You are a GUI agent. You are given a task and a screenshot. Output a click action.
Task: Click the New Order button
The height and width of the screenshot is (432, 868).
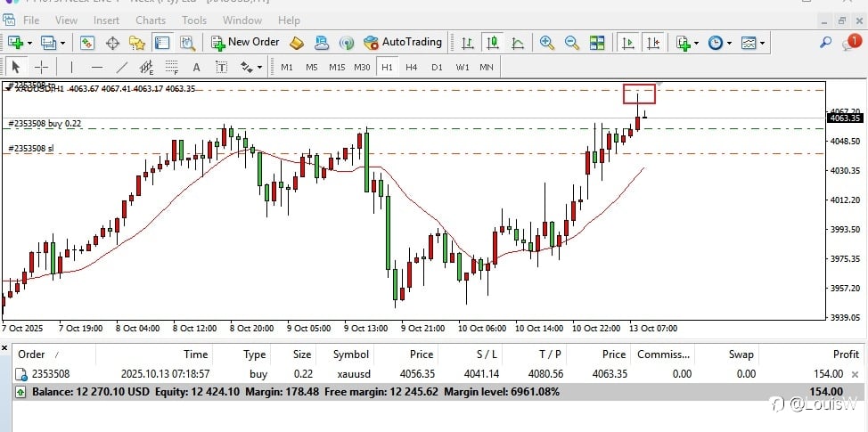[245, 42]
